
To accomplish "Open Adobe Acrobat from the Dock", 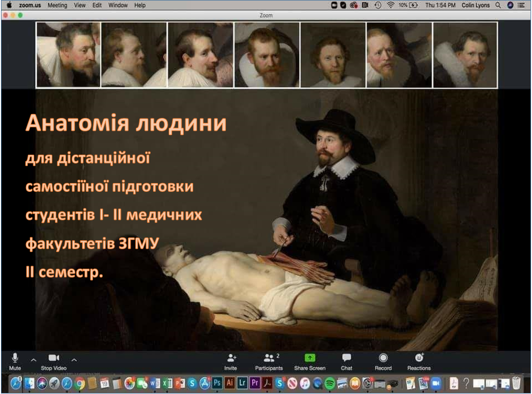I will pos(267,383).
